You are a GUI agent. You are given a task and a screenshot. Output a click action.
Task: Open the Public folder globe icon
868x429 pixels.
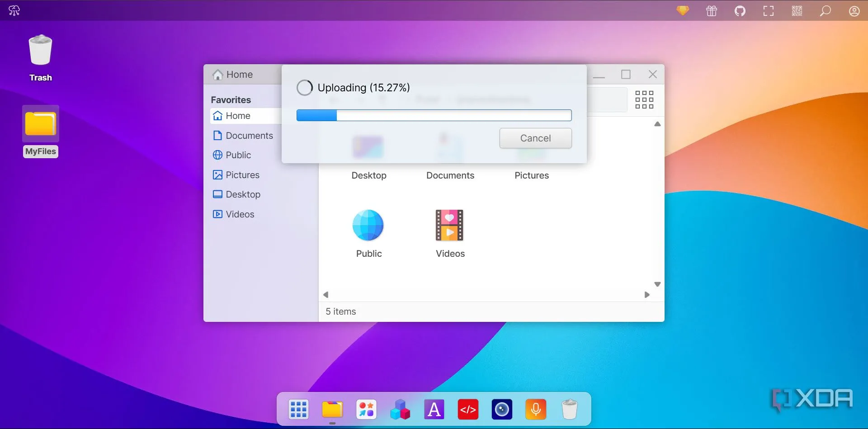[368, 226]
